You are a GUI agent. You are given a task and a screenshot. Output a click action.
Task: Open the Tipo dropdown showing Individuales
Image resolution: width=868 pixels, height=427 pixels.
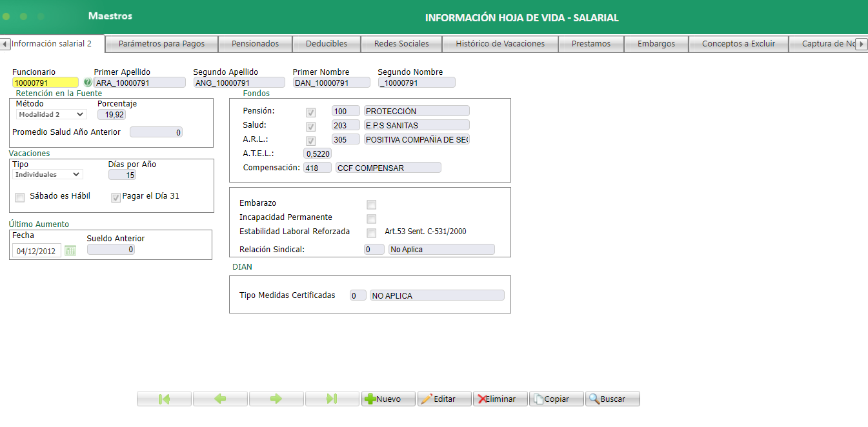point(47,174)
